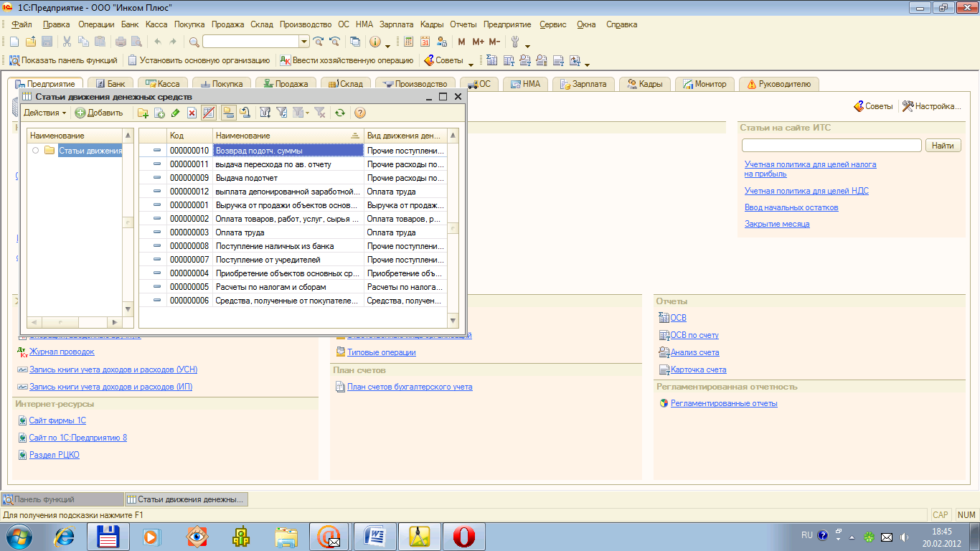
Task: Click the open file icon in main toolbar
Action: (x=31, y=42)
